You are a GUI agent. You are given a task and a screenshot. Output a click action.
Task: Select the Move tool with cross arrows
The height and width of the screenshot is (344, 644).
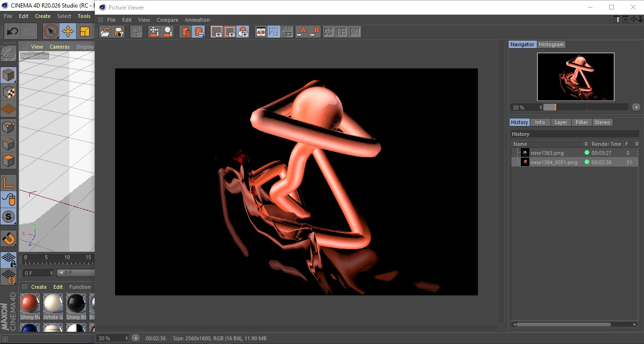(68, 32)
